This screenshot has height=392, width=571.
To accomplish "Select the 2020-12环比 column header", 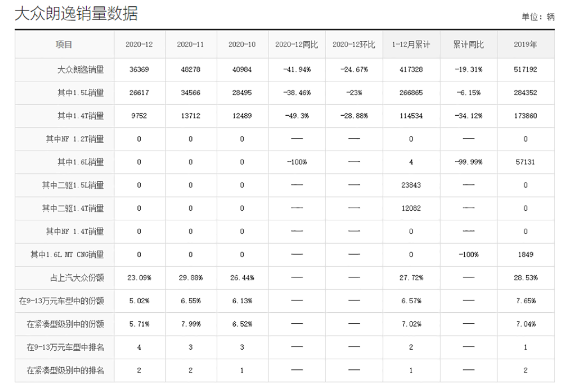I will (354, 44).
